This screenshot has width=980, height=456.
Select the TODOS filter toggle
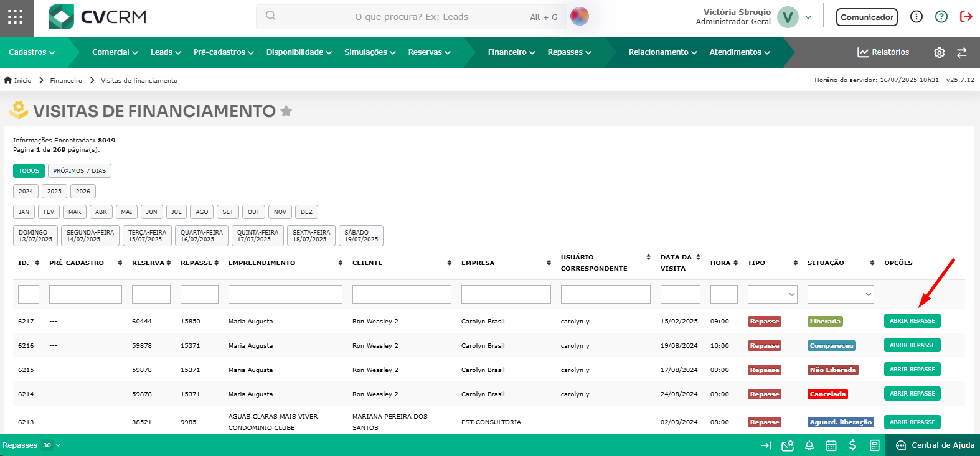29,171
